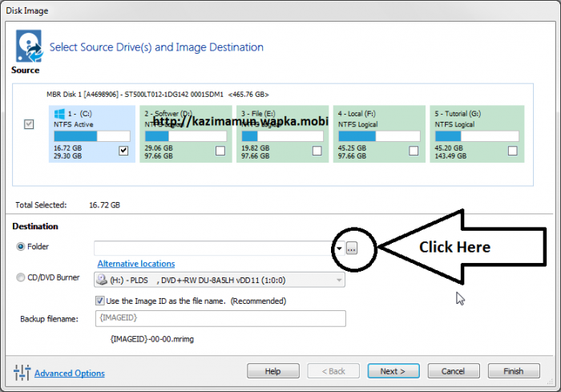Open the folder browse (...) button
This screenshot has height=392, width=561.
tap(351, 248)
